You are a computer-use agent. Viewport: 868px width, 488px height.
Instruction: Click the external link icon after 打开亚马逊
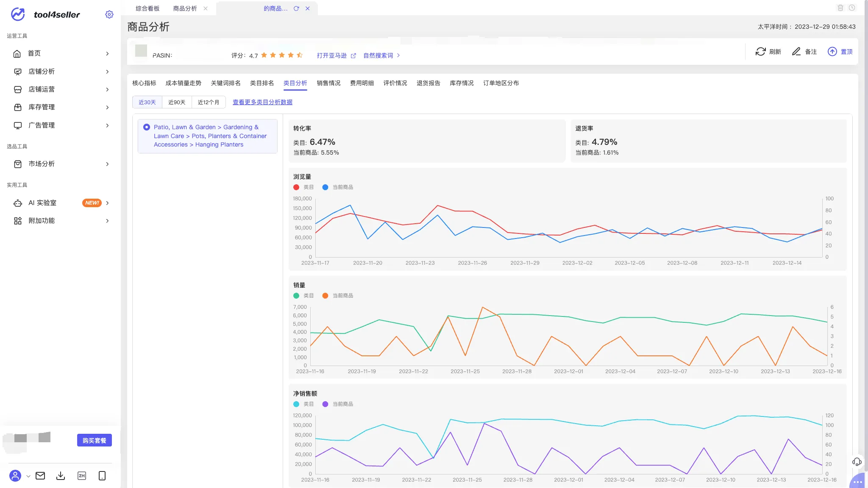[353, 55]
